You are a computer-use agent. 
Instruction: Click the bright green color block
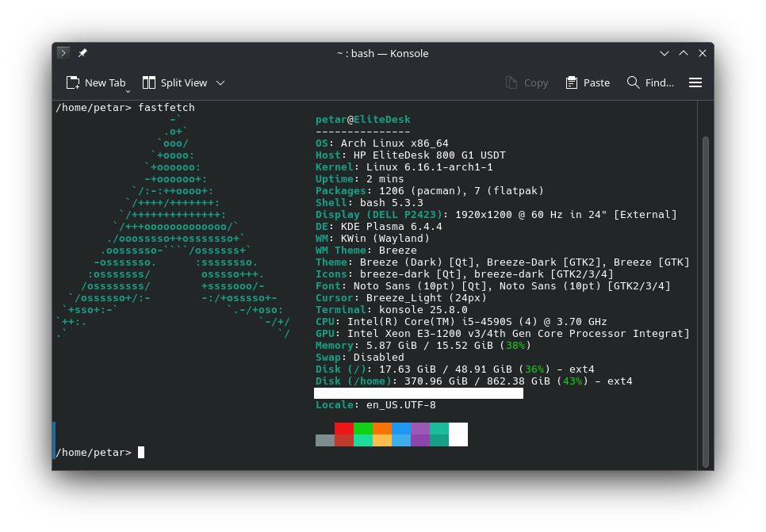[363, 428]
